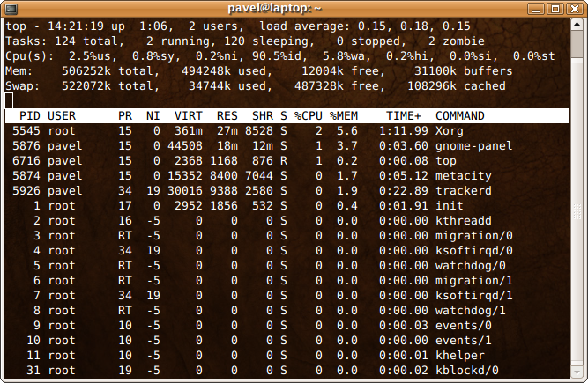Click PID 5874 in the list
This screenshot has width=588, height=383.
point(26,176)
